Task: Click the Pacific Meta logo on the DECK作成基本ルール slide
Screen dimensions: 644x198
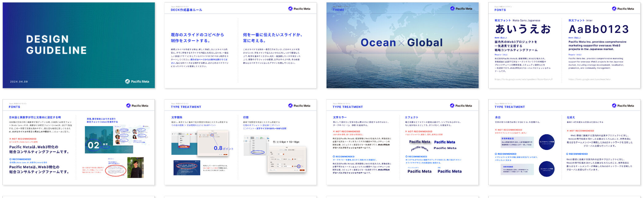Action: tap(299, 9)
